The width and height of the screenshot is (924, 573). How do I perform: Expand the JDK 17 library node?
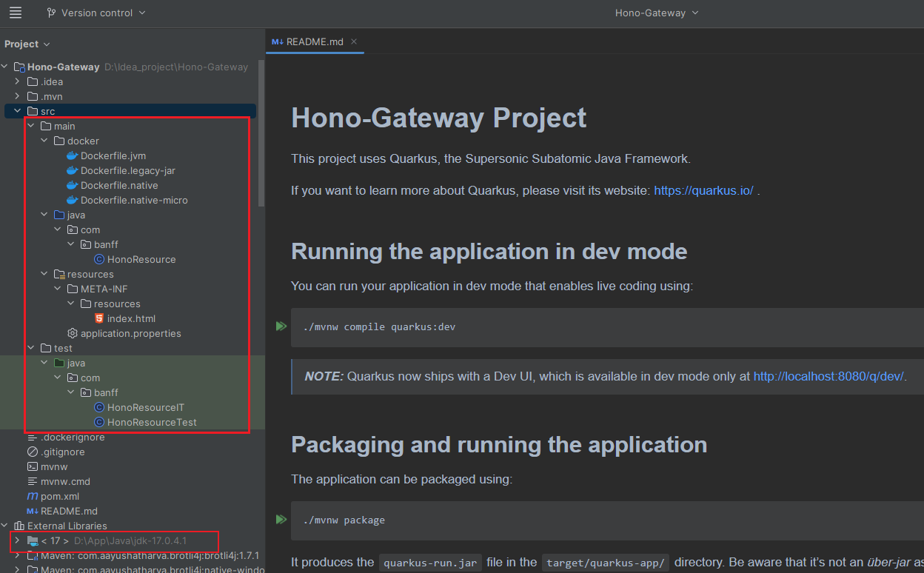click(x=17, y=540)
